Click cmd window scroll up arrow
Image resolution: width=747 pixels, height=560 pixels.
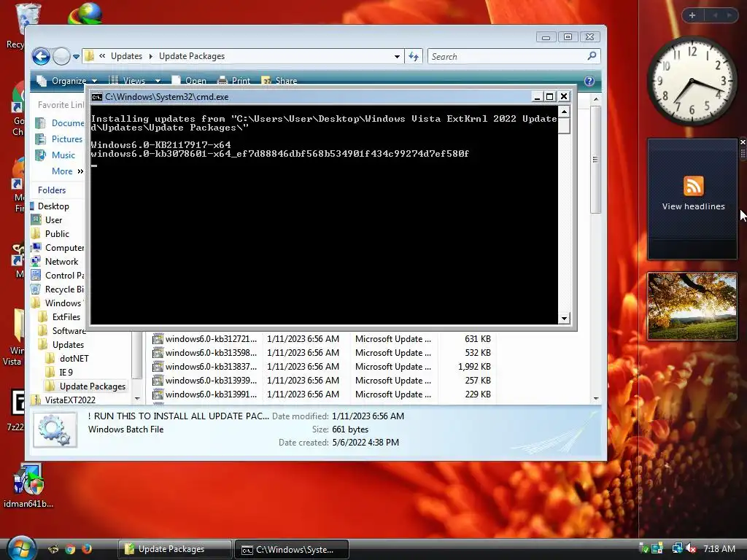(x=564, y=112)
